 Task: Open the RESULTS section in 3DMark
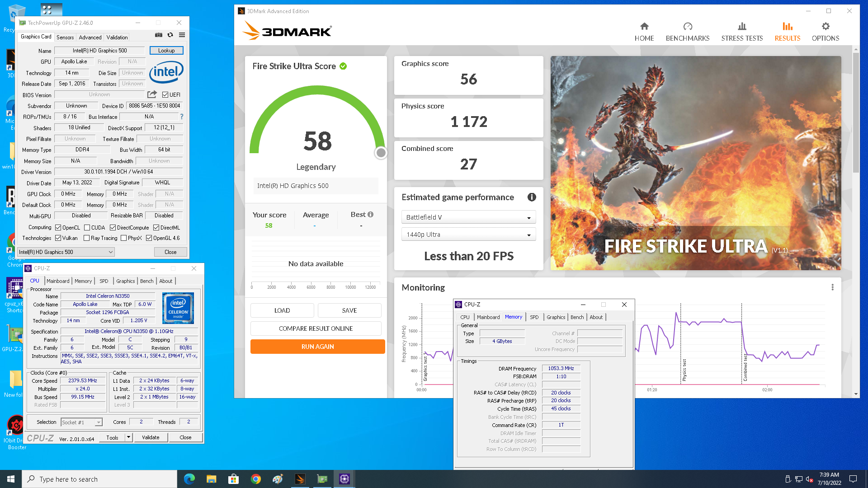point(788,32)
